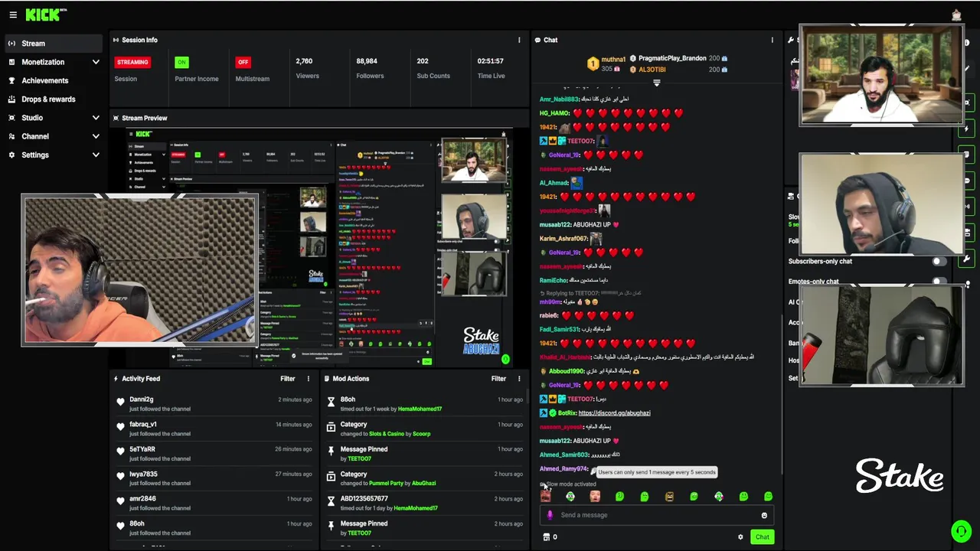Click the green KICK logo
Screen dimensions: 980x551
pos(42,15)
